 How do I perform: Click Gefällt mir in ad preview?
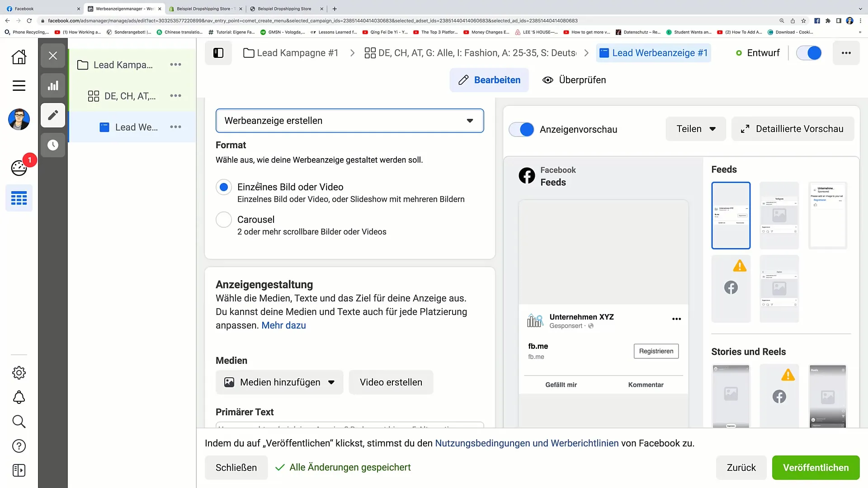tap(561, 385)
